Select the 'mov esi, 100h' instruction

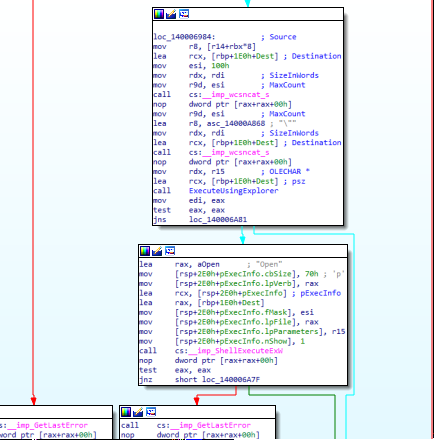click(191, 66)
